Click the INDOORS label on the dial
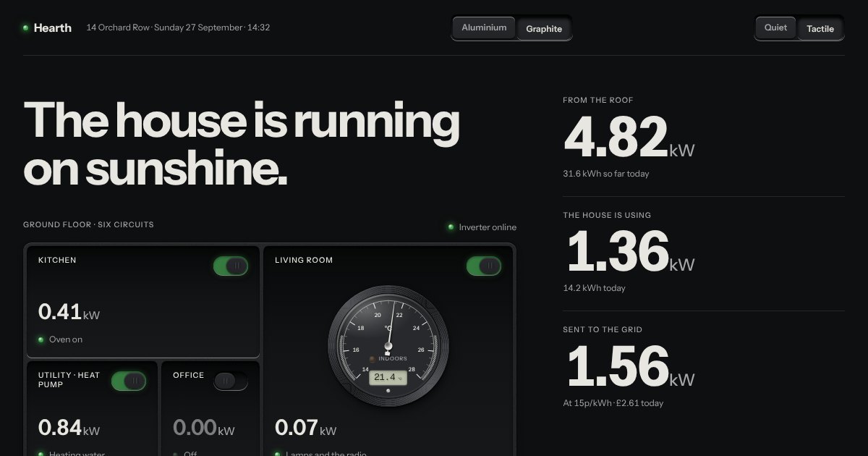Screen dimensions: 868x456 tap(393, 358)
